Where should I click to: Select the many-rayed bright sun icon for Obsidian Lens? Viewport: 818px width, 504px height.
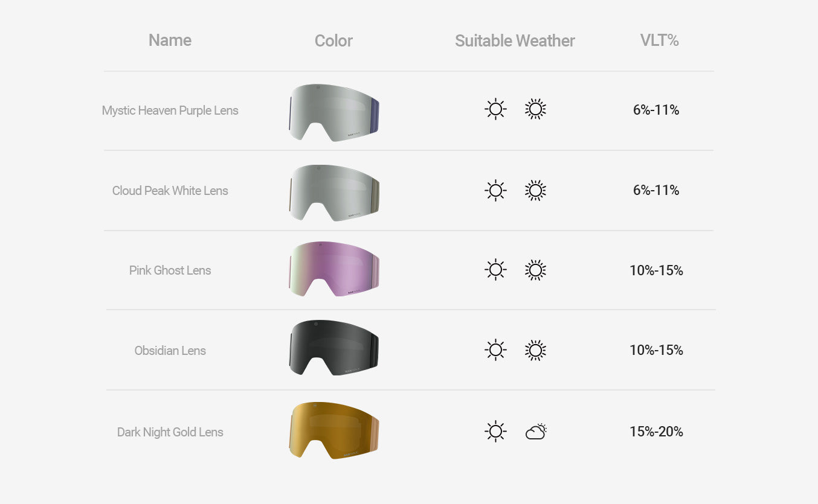(535, 350)
